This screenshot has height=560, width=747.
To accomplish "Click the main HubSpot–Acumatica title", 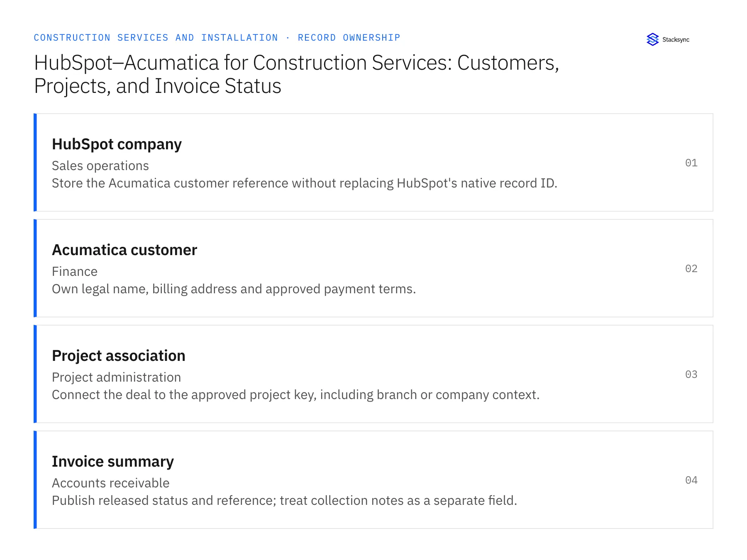I will point(296,74).
